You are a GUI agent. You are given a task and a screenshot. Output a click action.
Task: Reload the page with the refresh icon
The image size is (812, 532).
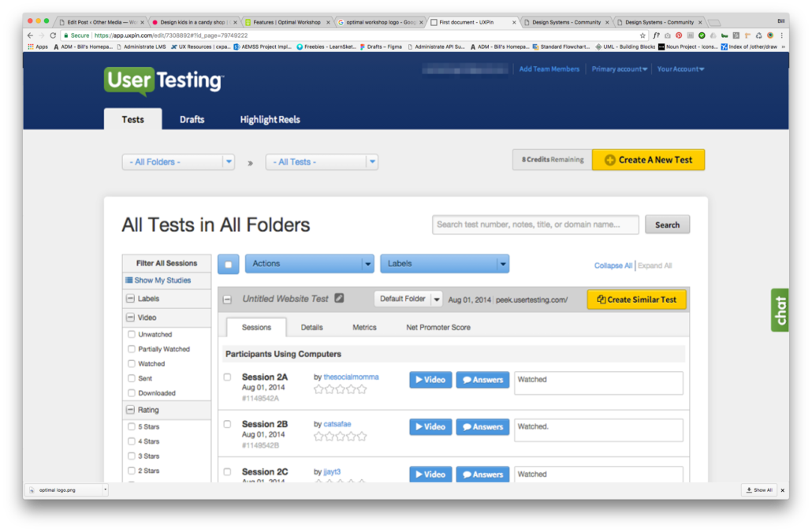tap(53, 35)
